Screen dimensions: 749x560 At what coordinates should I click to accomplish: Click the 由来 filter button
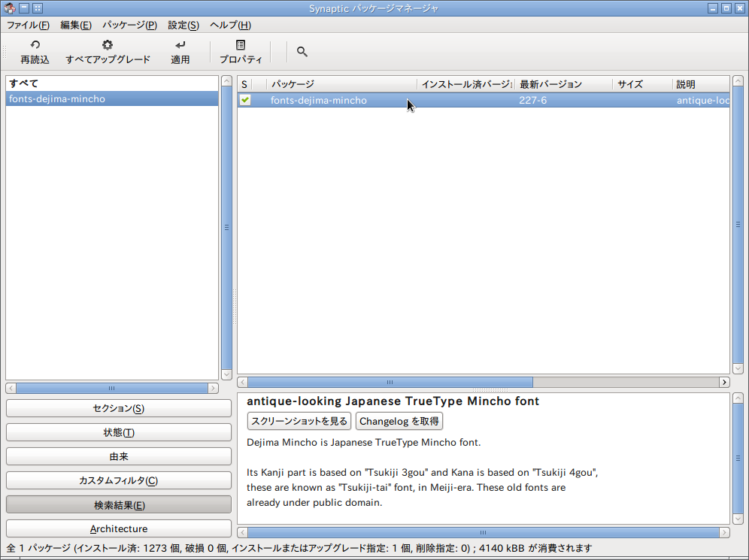click(119, 456)
